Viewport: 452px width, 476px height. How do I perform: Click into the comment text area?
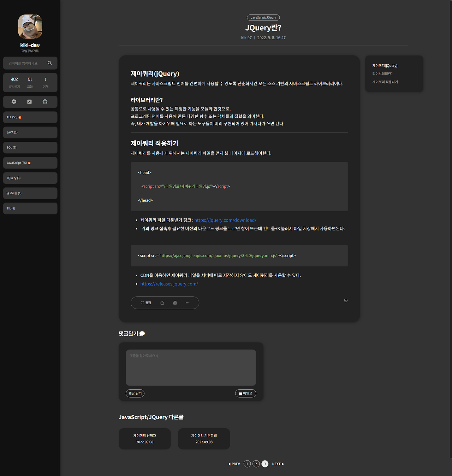point(191,368)
